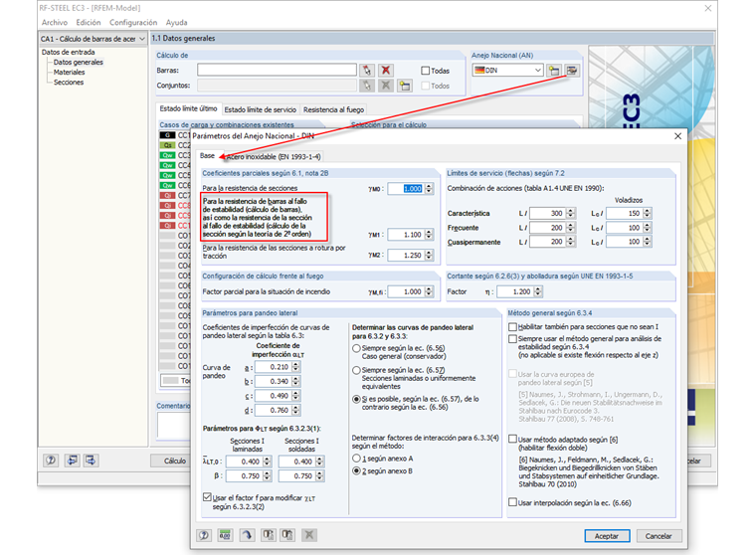The image size is (756, 555).
Task: Open the CA1 - Cálculo de barras dropdown
Action: click(93, 39)
